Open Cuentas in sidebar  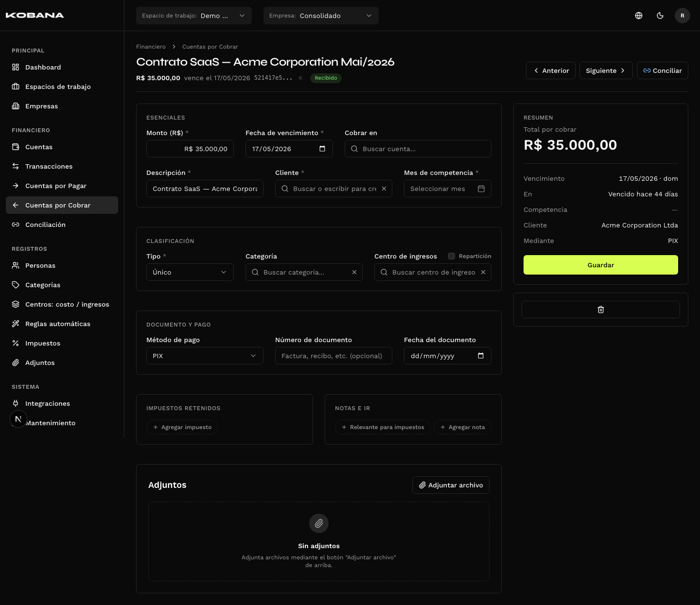tap(62, 147)
